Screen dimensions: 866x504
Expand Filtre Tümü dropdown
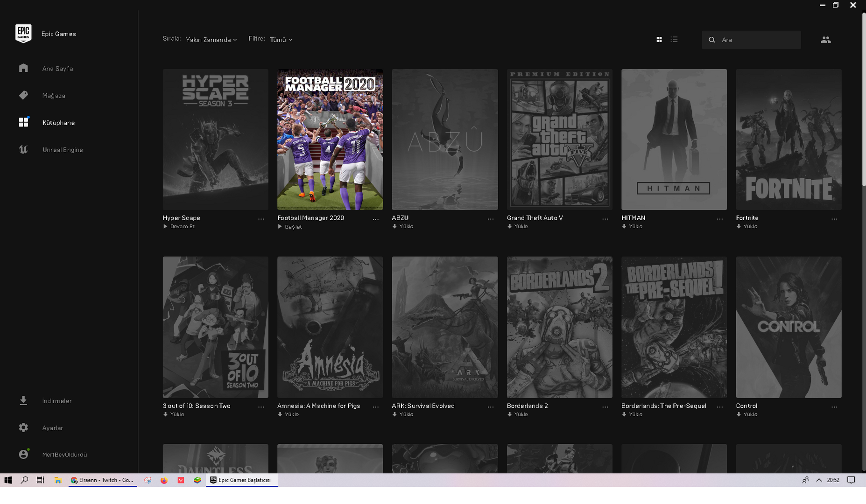point(281,40)
